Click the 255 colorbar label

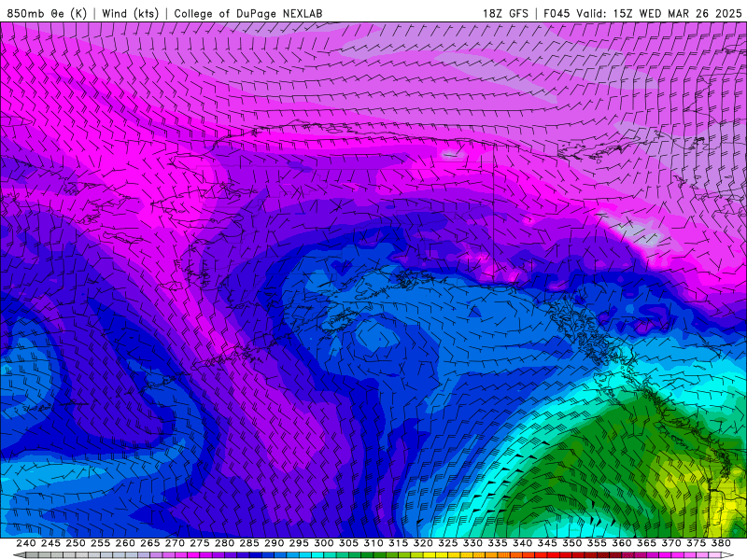click(100, 543)
